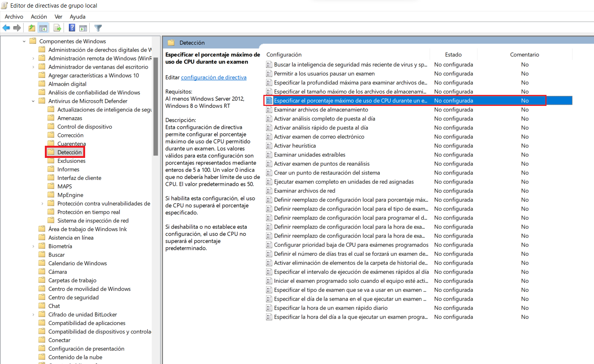Viewport: 594px width, 364px height.
Task: Click the policy icon beside Examinar archivos de red
Action: click(x=269, y=191)
